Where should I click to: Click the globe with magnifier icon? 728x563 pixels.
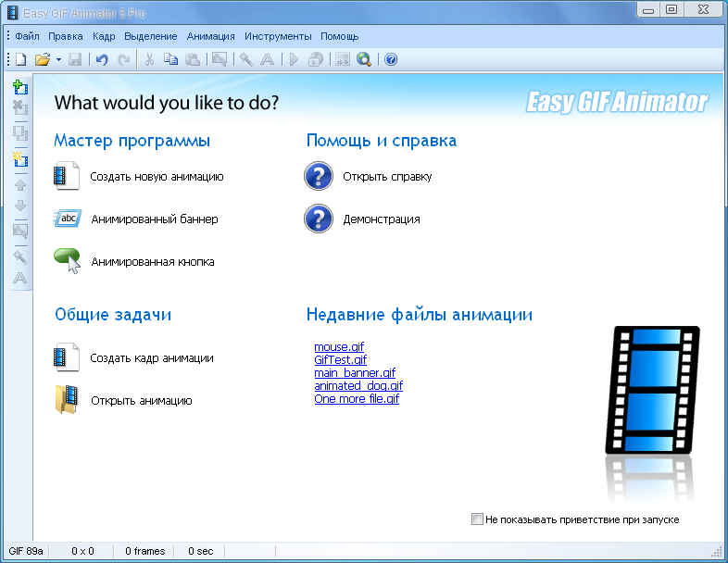coord(364,59)
